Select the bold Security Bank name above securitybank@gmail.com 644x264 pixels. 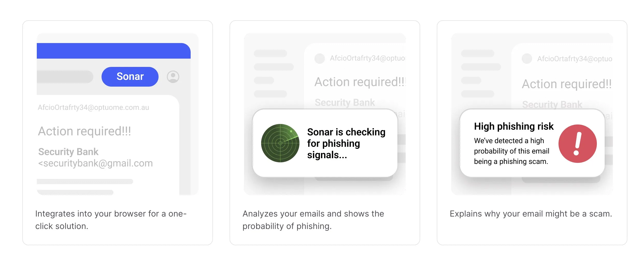[68, 152]
